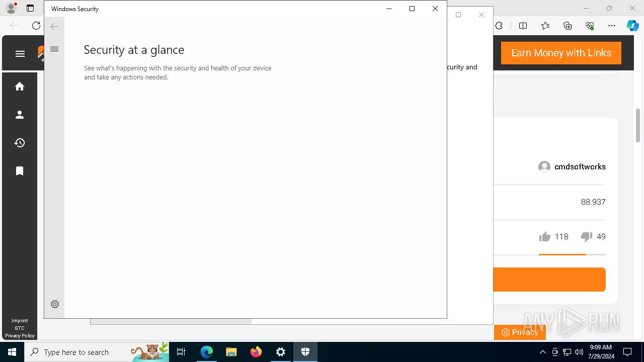Screen dimensions: 644x362
Task: Open File Explorer from taskbar
Action: 231,352
